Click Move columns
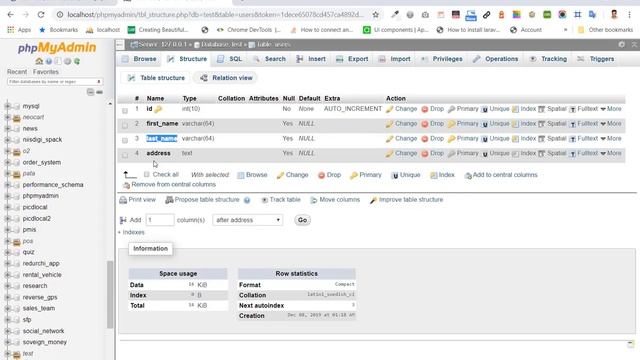 (335, 200)
